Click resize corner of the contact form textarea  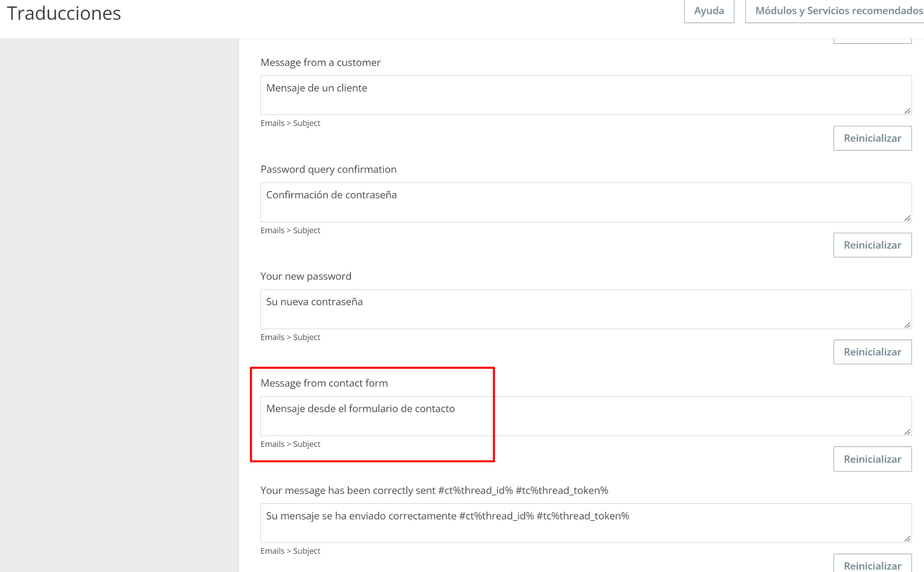[x=907, y=432]
